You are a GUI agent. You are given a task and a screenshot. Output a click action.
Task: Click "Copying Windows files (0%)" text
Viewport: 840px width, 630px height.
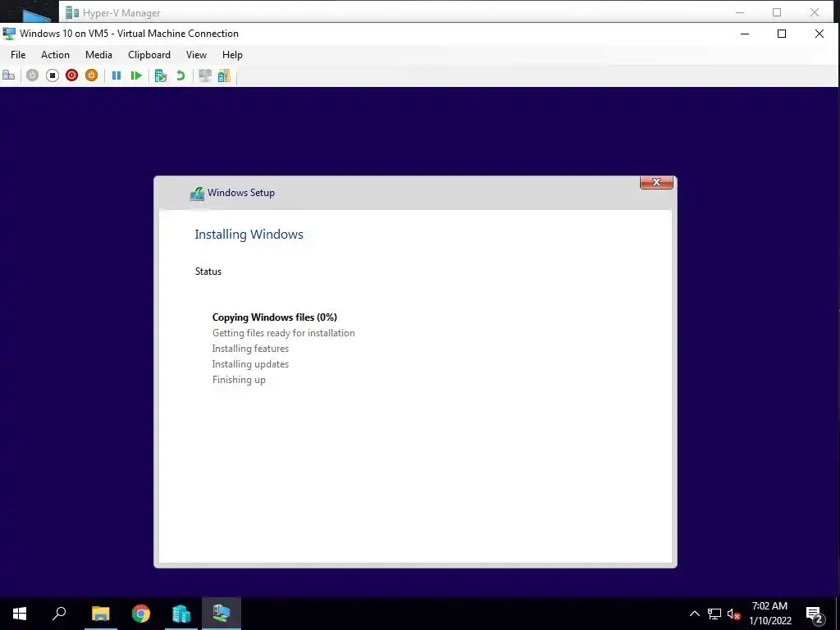coord(275,317)
